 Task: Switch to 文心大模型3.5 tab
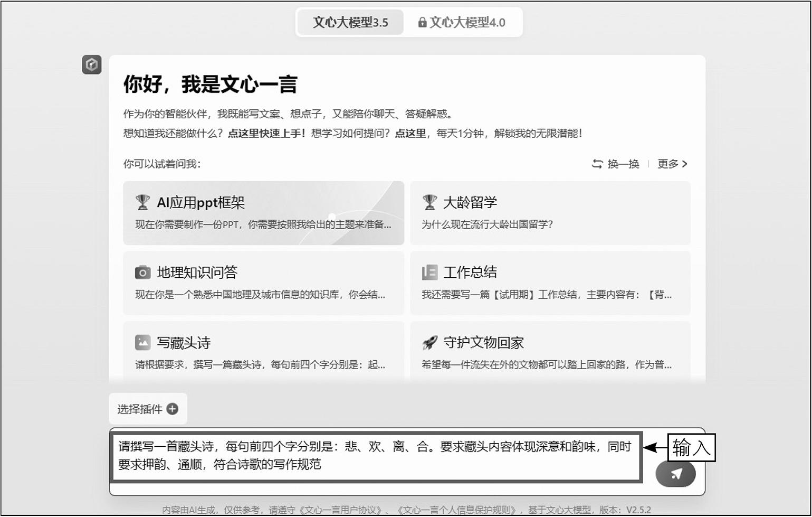point(350,22)
